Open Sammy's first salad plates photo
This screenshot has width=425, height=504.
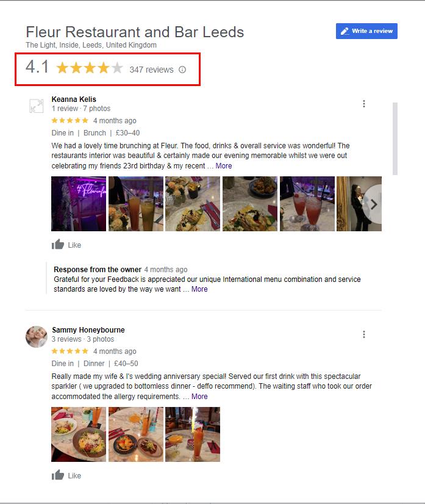tap(79, 434)
